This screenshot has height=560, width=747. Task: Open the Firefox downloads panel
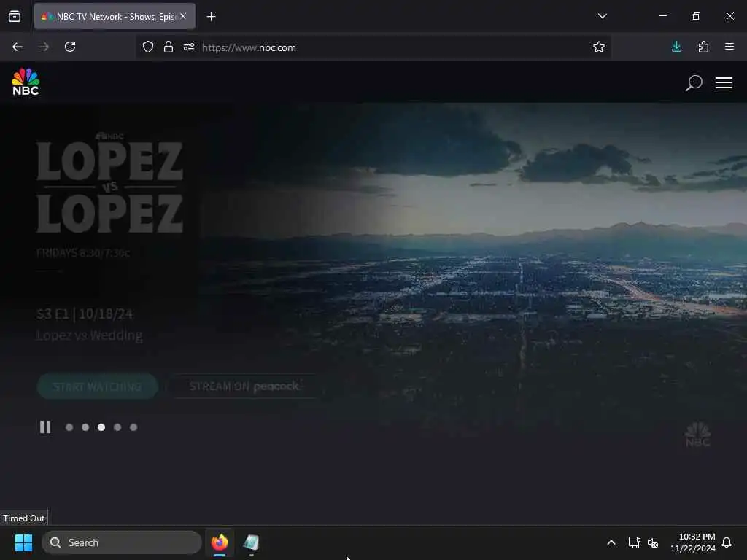coord(676,47)
